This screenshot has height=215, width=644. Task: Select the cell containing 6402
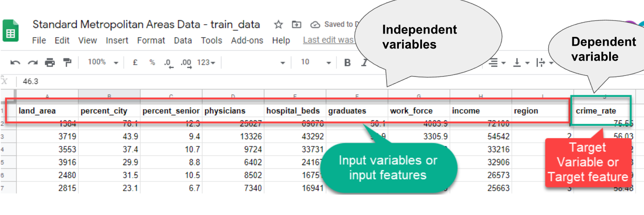coord(233,163)
